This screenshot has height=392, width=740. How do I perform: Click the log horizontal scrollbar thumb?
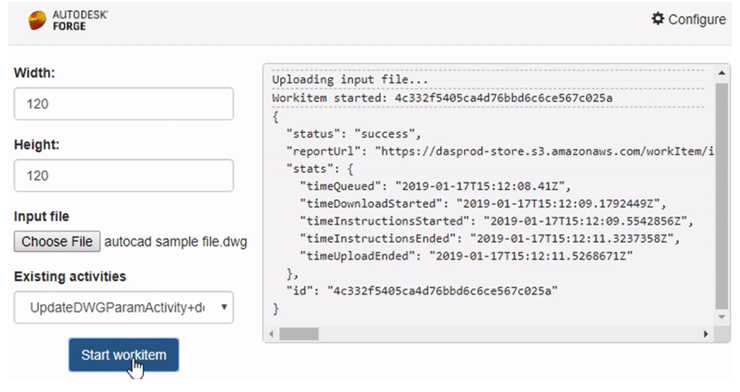pyautogui.click(x=299, y=334)
